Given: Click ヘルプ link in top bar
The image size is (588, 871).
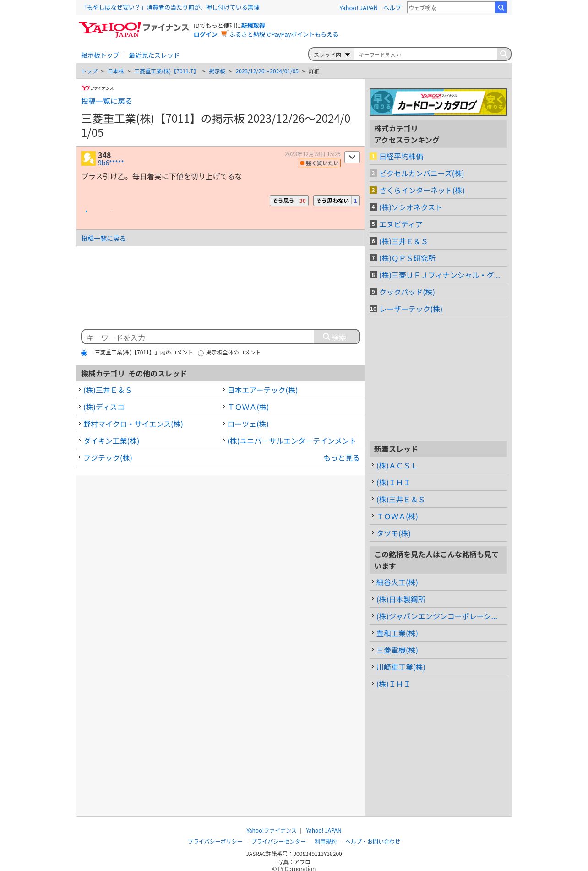Looking at the screenshot, I should click(392, 8).
